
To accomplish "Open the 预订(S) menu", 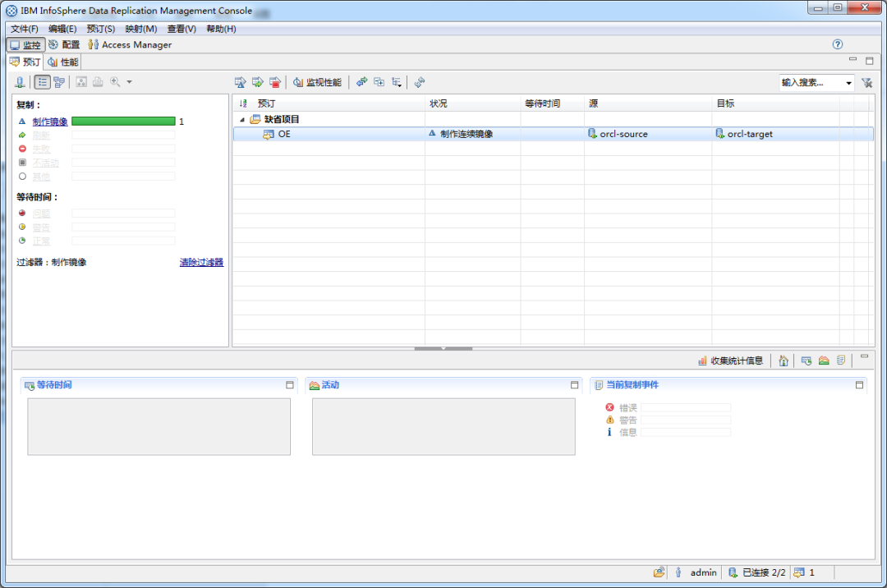I will click(101, 29).
